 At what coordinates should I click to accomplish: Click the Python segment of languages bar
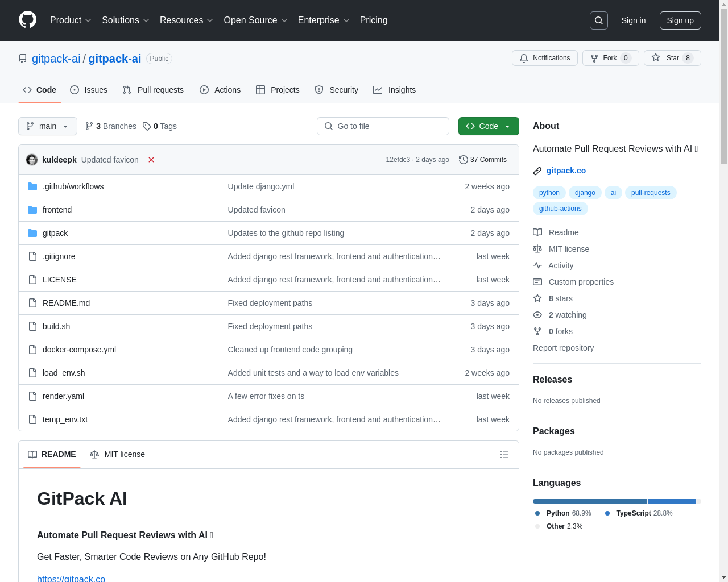click(590, 501)
